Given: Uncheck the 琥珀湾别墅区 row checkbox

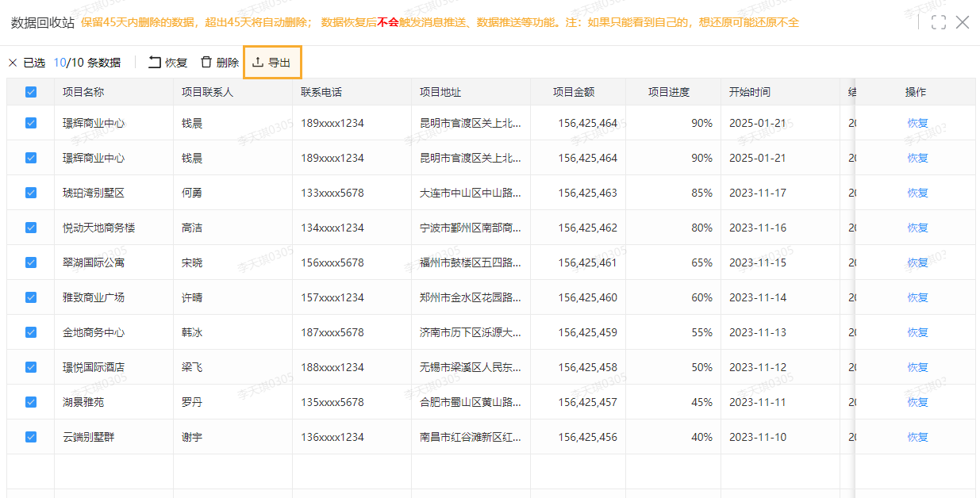Looking at the screenshot, I should tap(30, 193).
